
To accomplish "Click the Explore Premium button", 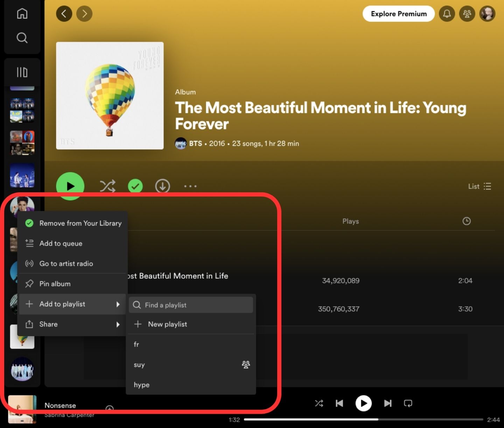I will [398, 14].
